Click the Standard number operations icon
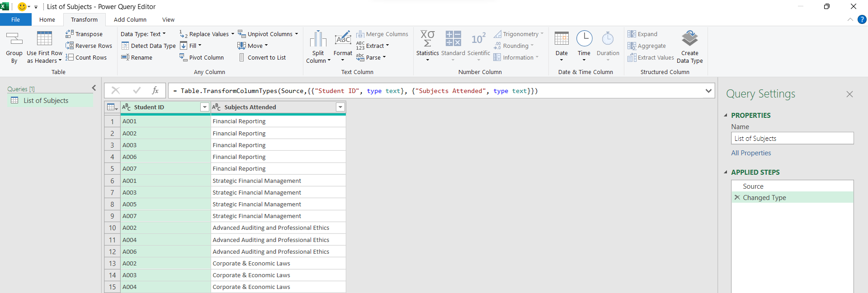This screenshot has width=868, height=293. click(453, 39)
